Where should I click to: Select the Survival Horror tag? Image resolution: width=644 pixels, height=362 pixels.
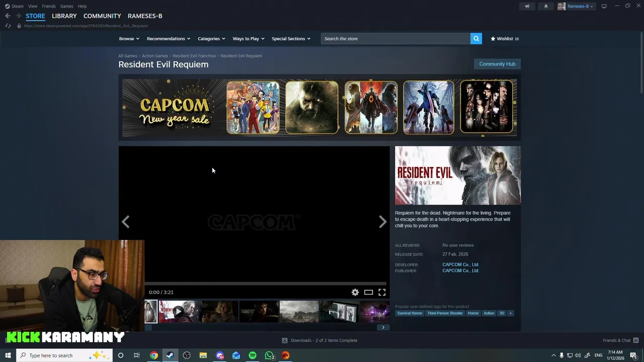(410, 313)
